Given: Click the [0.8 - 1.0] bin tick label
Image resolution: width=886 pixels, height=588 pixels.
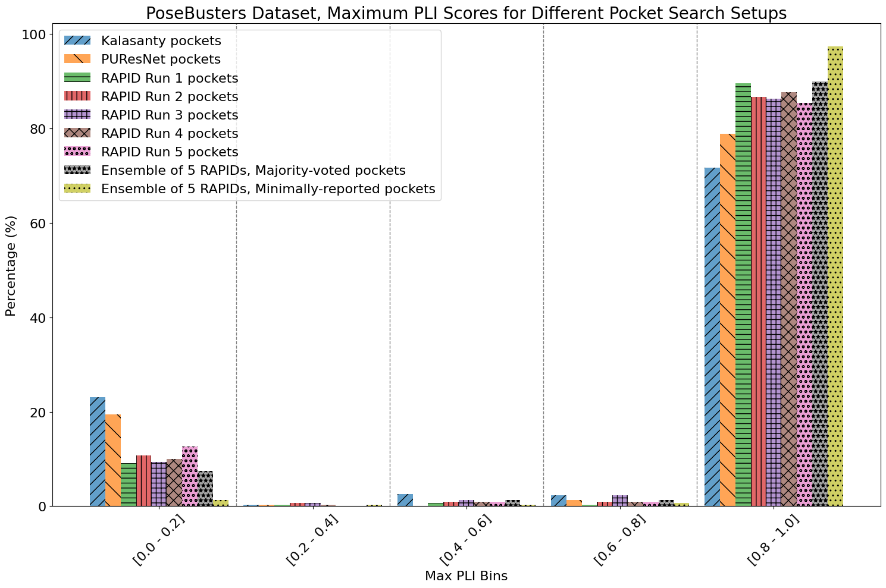Looking at the screenshot, I should (x=773, y=541).
